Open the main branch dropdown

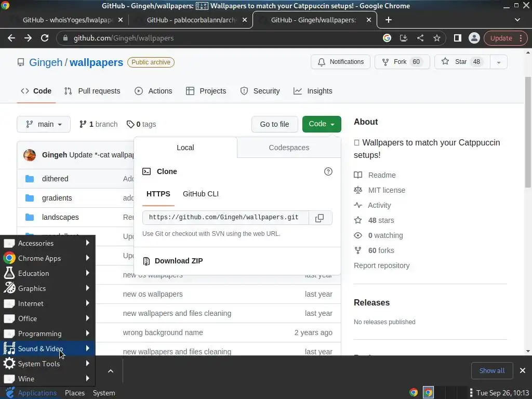point(44,124)
